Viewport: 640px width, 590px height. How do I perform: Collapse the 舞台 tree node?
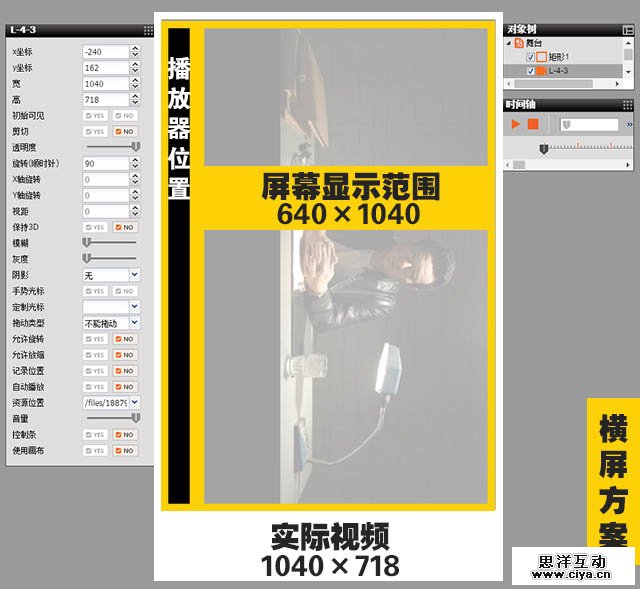coord(509,43)
